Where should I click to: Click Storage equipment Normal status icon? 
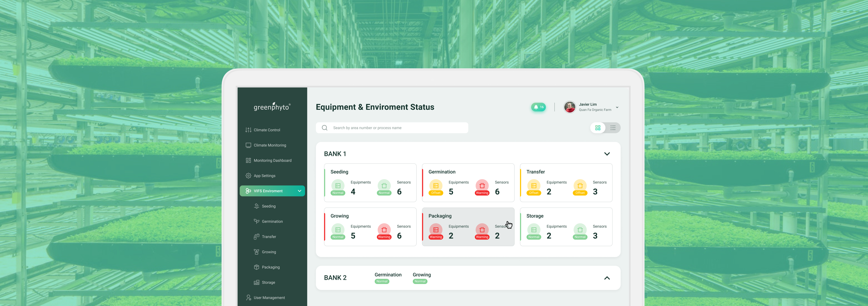click(534, 231)
